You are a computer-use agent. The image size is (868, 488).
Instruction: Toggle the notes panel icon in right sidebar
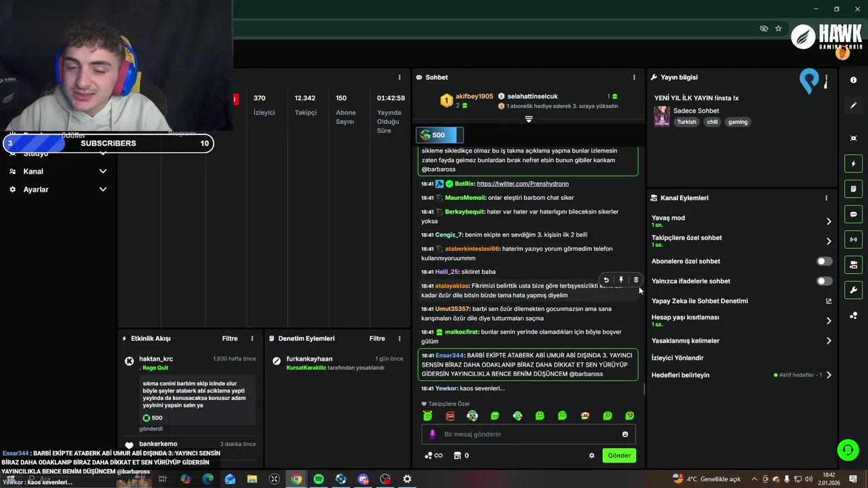pyautogui.click(x=853, y=188)
